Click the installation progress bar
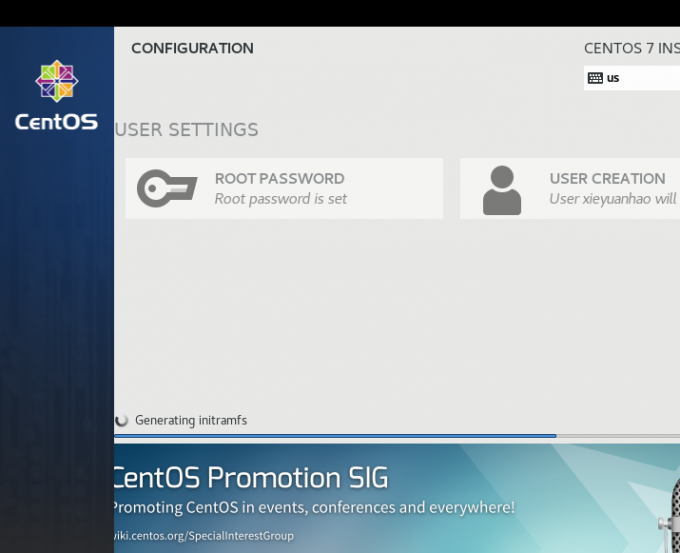Screen dimensions: 680x553 (x=336, y=436)
